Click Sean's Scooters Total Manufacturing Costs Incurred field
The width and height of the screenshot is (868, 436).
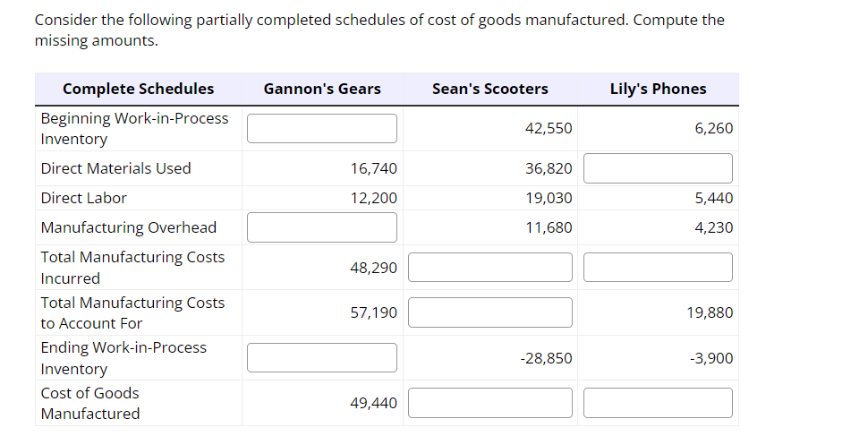click(x=489, y=267)
